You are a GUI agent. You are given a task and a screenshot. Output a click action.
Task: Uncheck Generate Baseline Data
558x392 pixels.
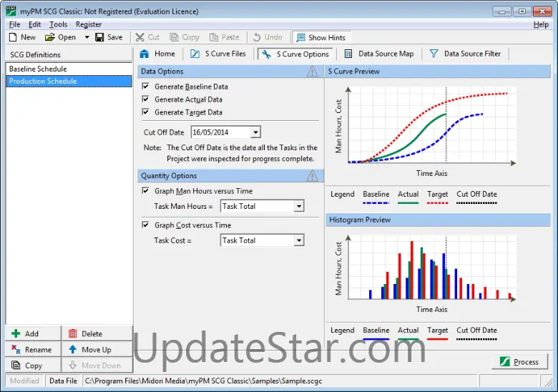(146, 87)
